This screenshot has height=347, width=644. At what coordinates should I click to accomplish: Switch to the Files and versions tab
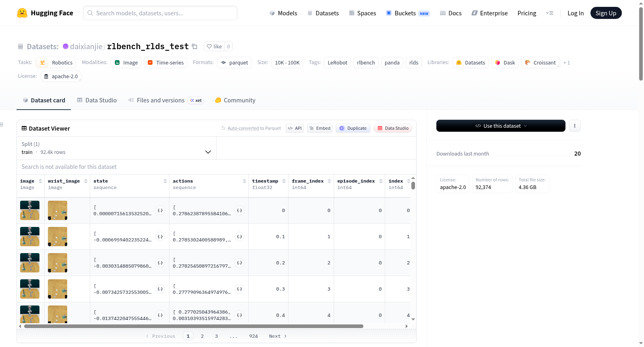point(166,100)
